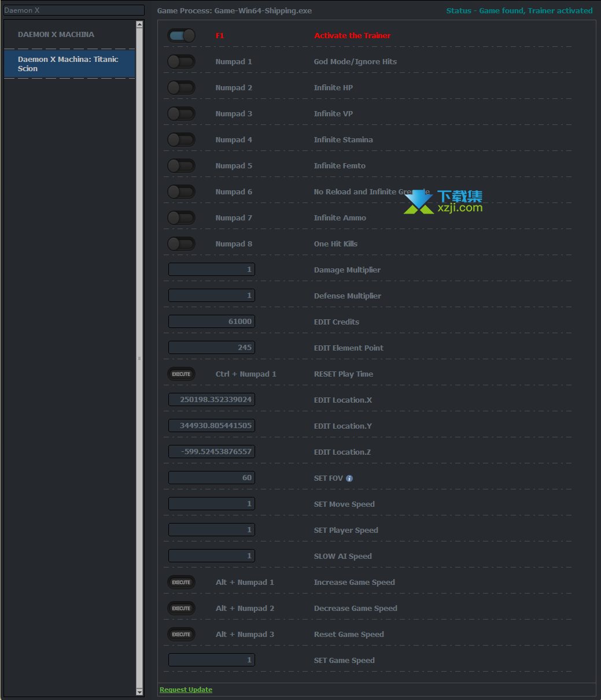601x700 pixels.
Task: Click the Numpad 5 hotkey label
Action: tap(234, 166)
